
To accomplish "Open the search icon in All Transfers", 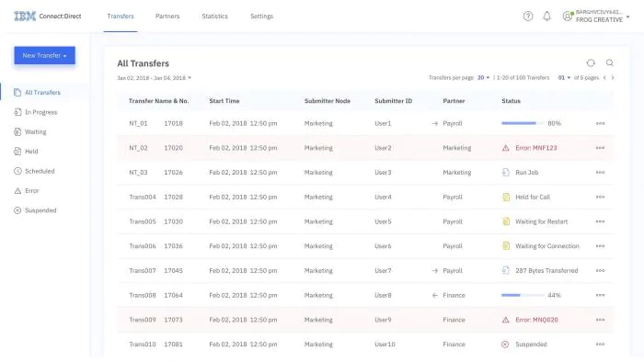I will [609, 62].
